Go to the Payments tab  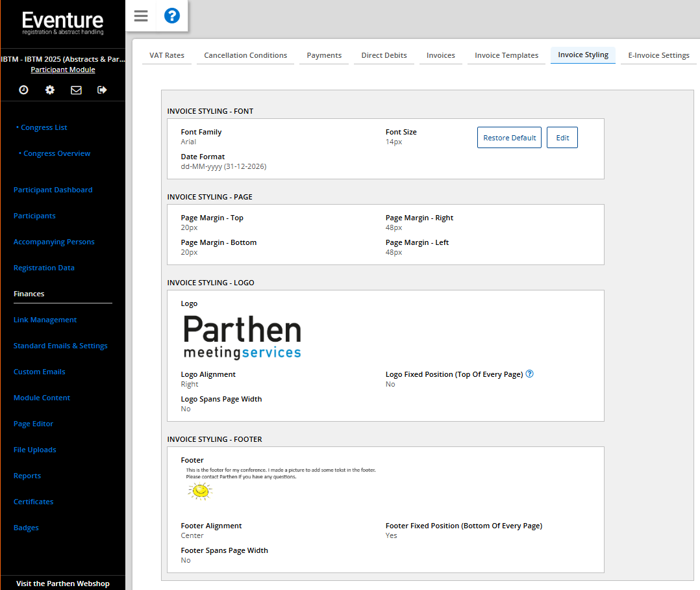pos(324,55)
